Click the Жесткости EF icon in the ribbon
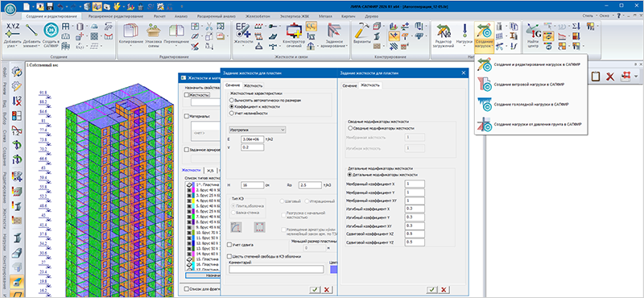 [242, 30]
